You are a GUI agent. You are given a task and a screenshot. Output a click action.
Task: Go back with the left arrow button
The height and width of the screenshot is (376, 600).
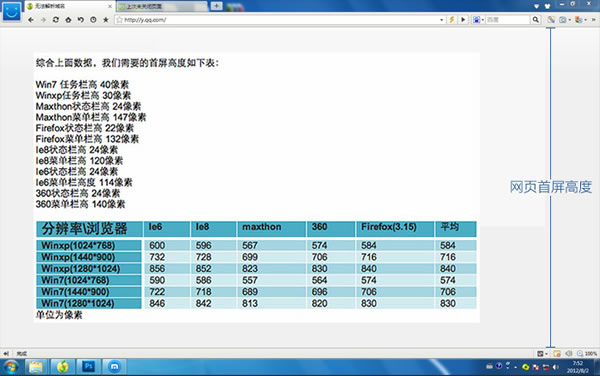31,20
